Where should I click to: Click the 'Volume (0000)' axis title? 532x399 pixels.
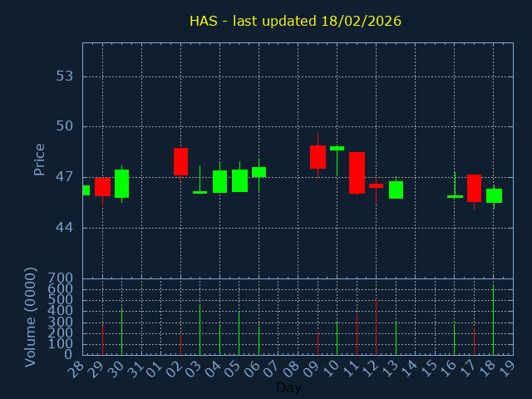point(31,318)
